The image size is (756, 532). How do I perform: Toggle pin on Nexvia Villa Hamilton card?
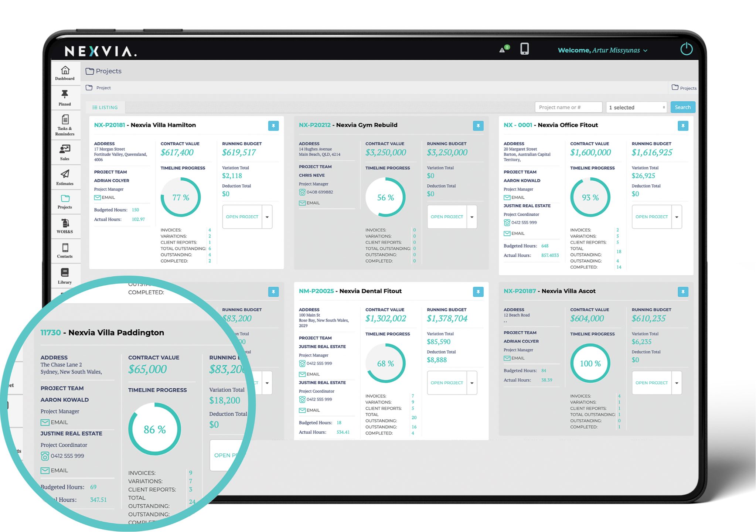pyautogui.click(x=273, y=126)
